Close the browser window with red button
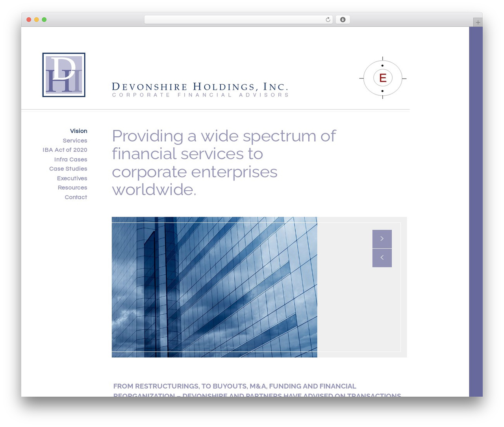The width and height of the screenshot is (504, 427). pyautogui.click(x=29, y=20)
